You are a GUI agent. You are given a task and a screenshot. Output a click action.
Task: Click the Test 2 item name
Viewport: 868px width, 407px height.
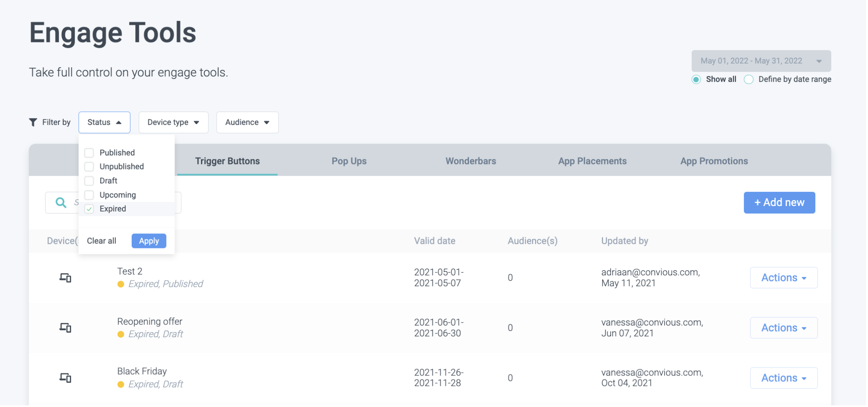coord(130,272)
